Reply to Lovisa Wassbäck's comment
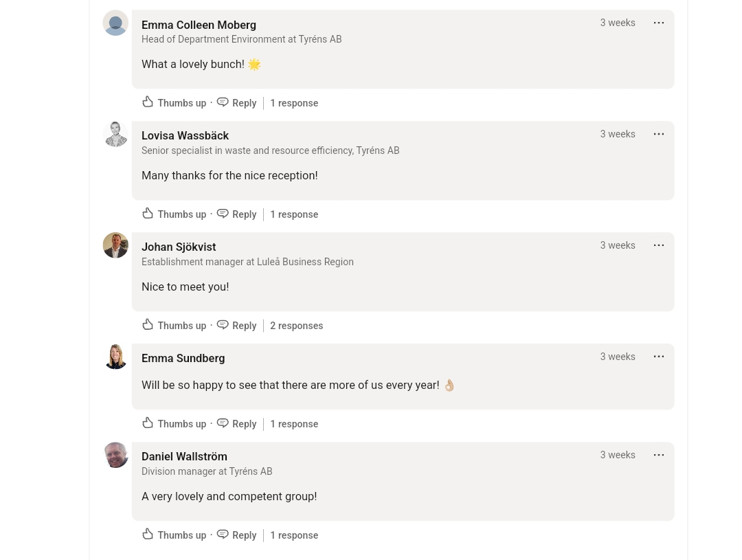 point(236,214)
